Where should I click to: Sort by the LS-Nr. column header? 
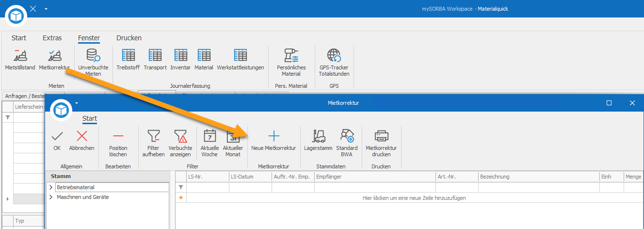(x=208, y=177)
